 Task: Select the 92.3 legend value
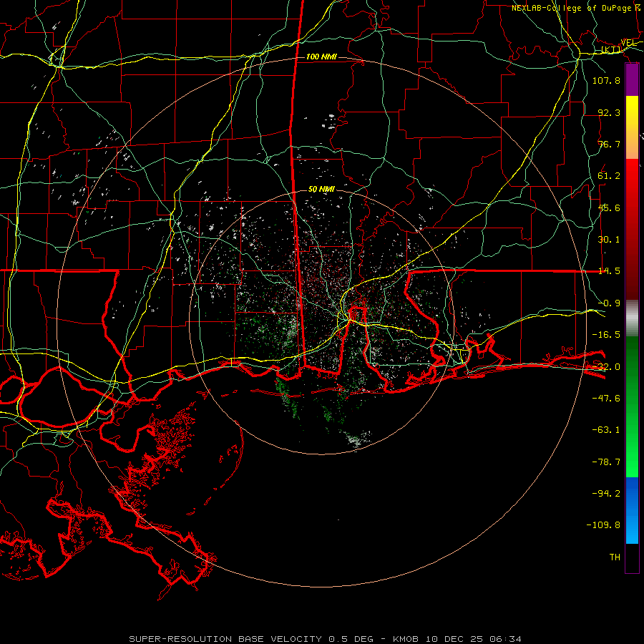click(x=609, y=112)
